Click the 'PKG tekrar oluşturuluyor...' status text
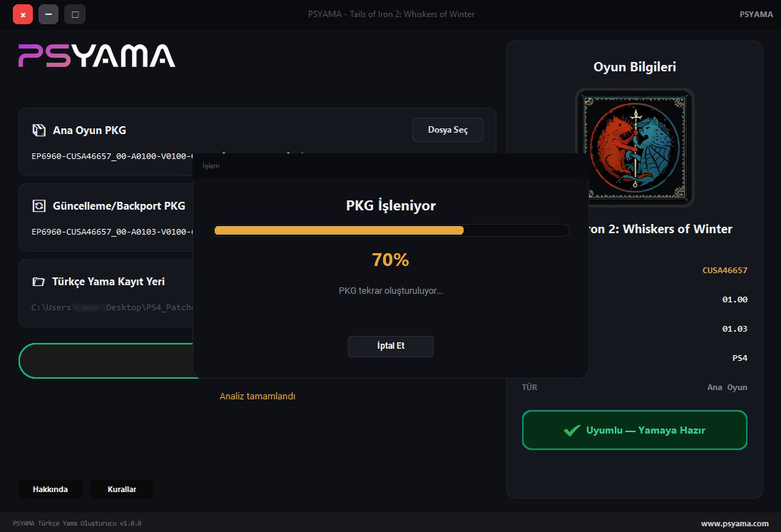 (x=391, y=291)
